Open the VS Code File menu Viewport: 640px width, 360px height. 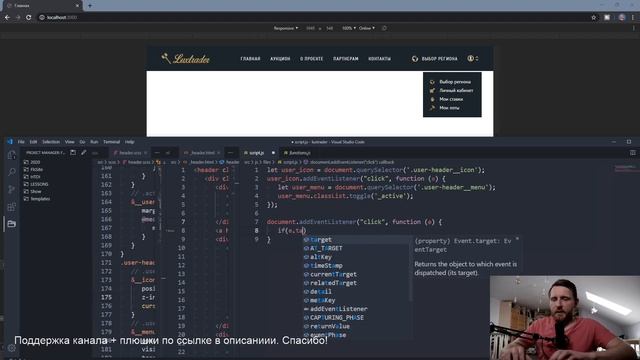click(21, 142)
